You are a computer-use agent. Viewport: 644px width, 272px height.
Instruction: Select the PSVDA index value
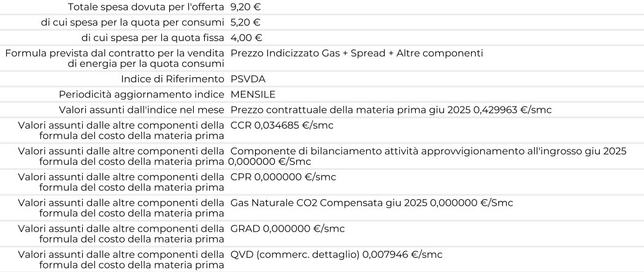(x=248, y=79)
